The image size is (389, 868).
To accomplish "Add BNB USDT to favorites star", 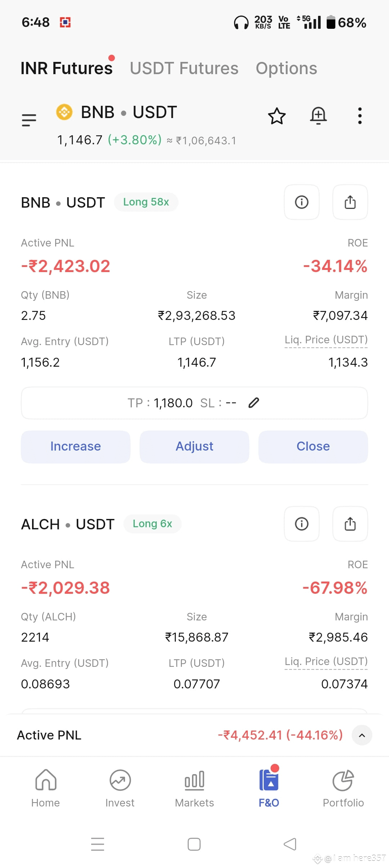I will pos(277,116).
